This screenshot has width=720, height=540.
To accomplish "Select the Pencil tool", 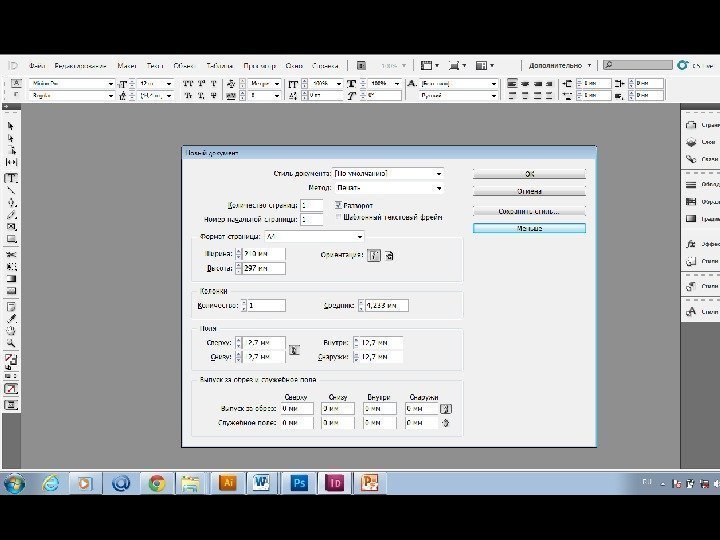I will point(11,214).
